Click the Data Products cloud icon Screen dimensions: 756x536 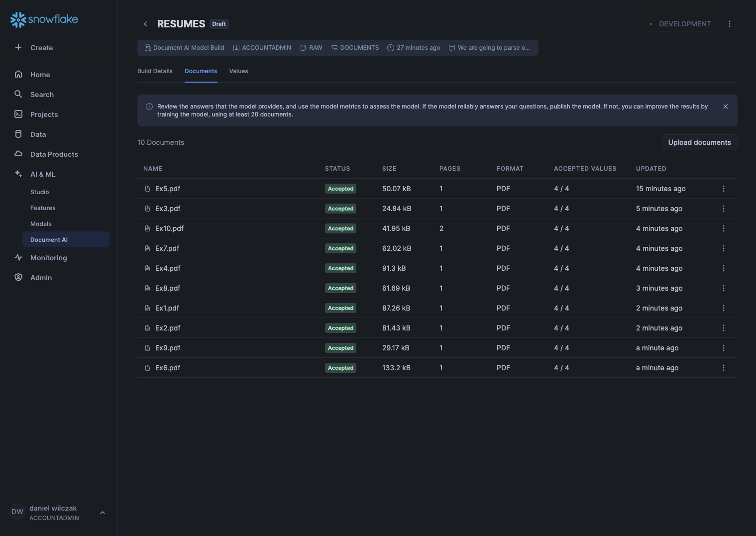18,154
